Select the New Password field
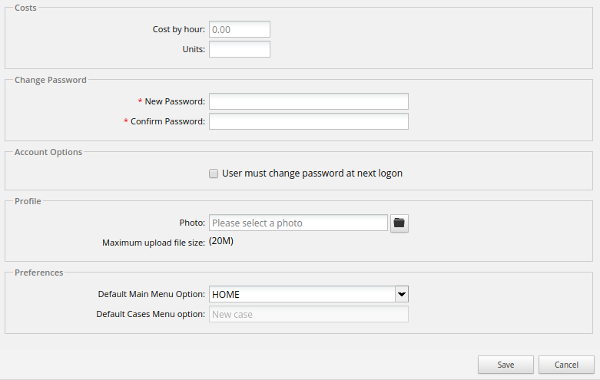This screenshot has height=380, width=600. [x=309, y=101]
